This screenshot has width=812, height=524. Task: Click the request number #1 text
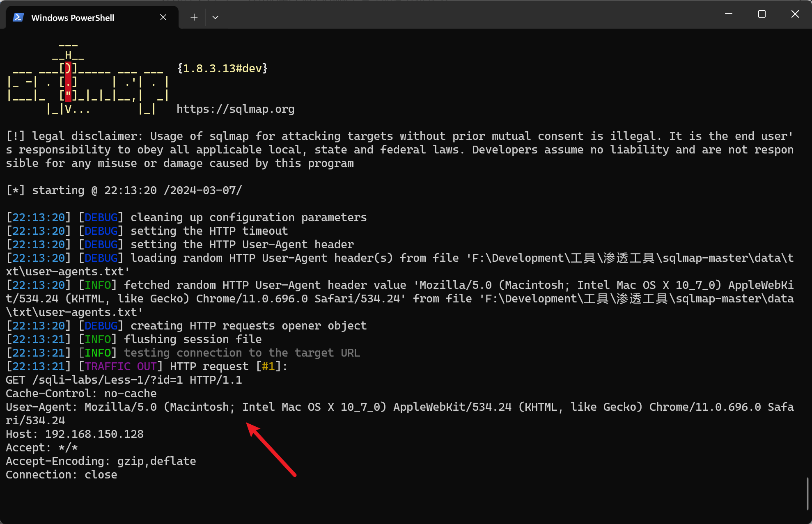pos(268,366)
